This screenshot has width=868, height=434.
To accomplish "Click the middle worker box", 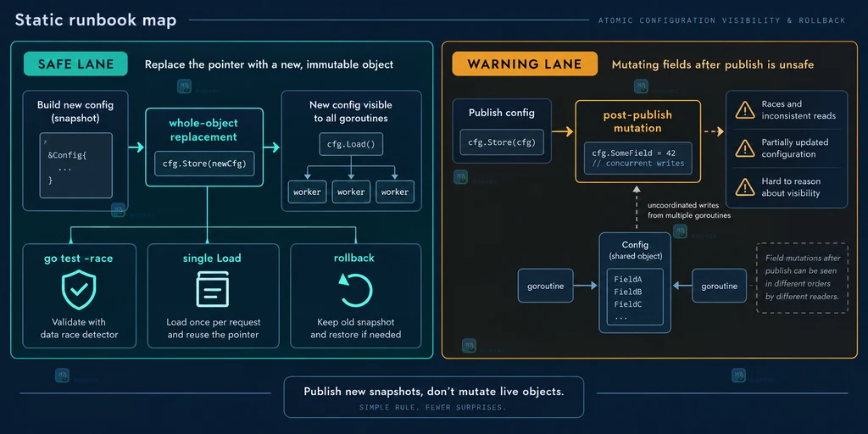I will tap(351, 192).
